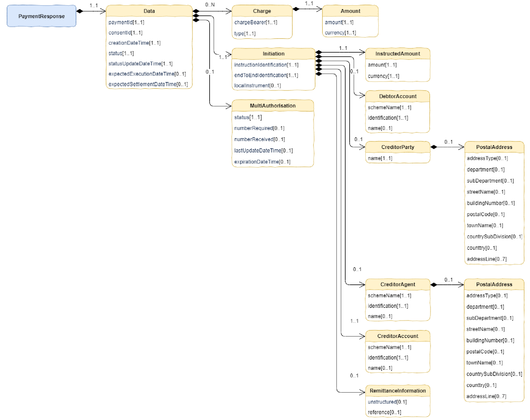The height and width of the screenshot is (420, 530).
Task: Click the CreditorParty class header
Action: click(397, 147)
